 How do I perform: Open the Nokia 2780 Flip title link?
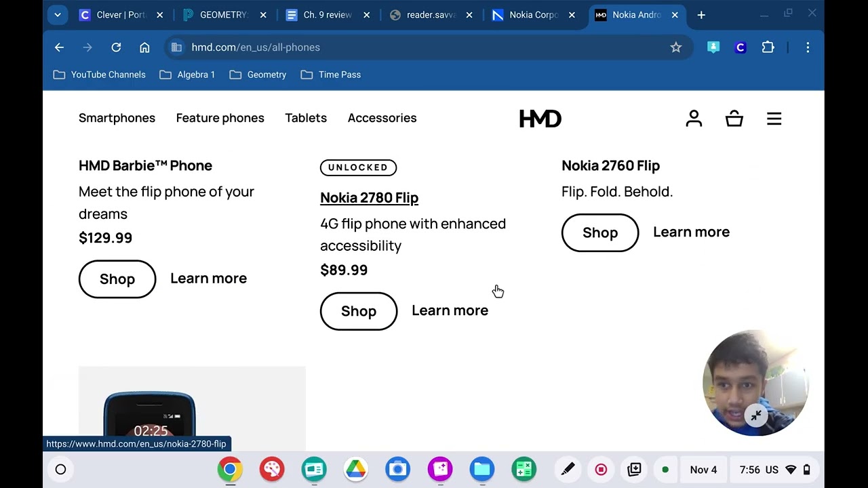click(x=369, y=197)
